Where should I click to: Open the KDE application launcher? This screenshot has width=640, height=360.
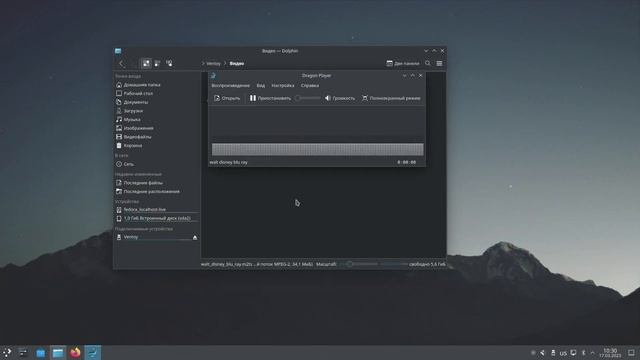tap(7, 353)
